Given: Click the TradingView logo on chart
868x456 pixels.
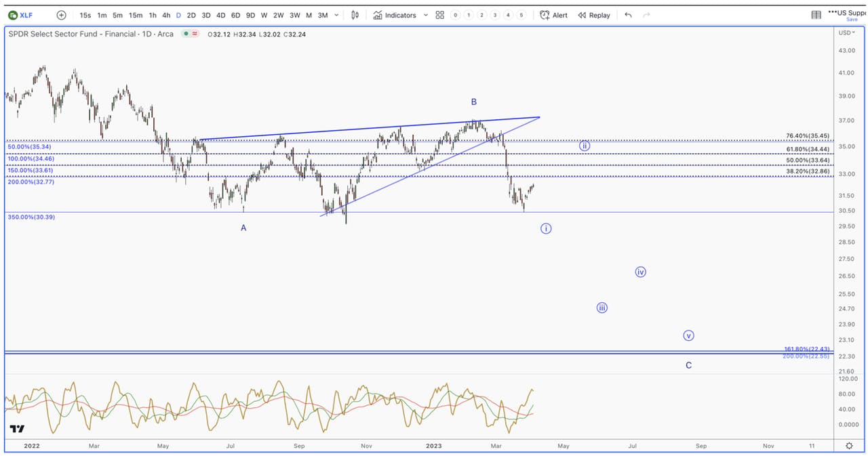Looking at the screenshot, I should point(17,429).
